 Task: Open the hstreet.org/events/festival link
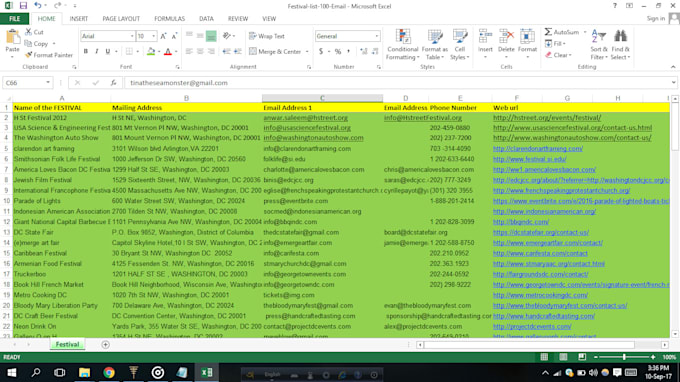click(547, 118)
